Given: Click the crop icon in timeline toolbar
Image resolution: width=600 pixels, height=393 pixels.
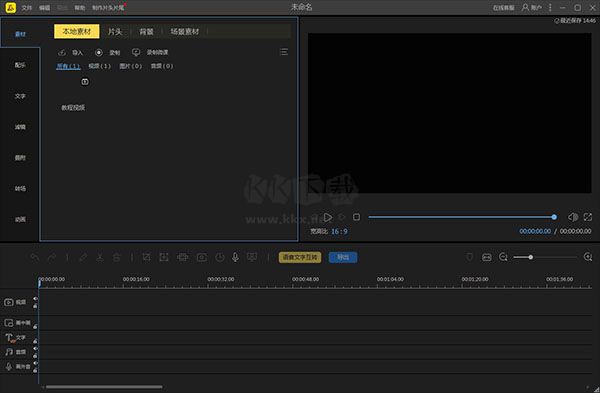Looking at the screenshot, I should pyautogui.click(x=147, y=258).
